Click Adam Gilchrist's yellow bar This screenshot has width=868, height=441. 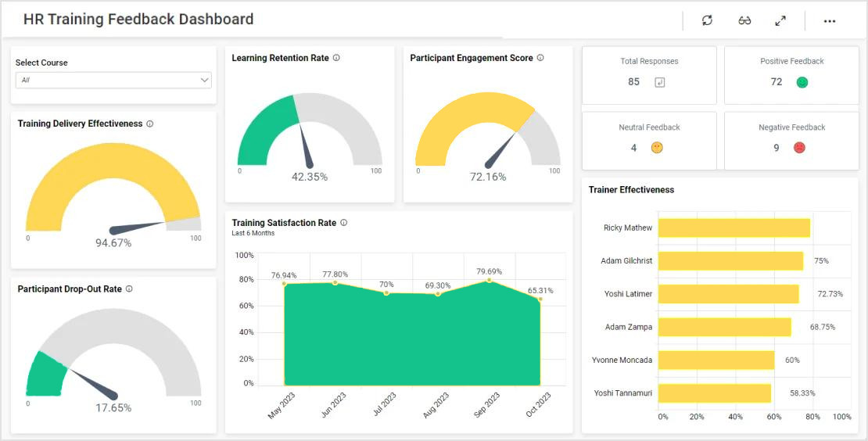click(730, 261)
